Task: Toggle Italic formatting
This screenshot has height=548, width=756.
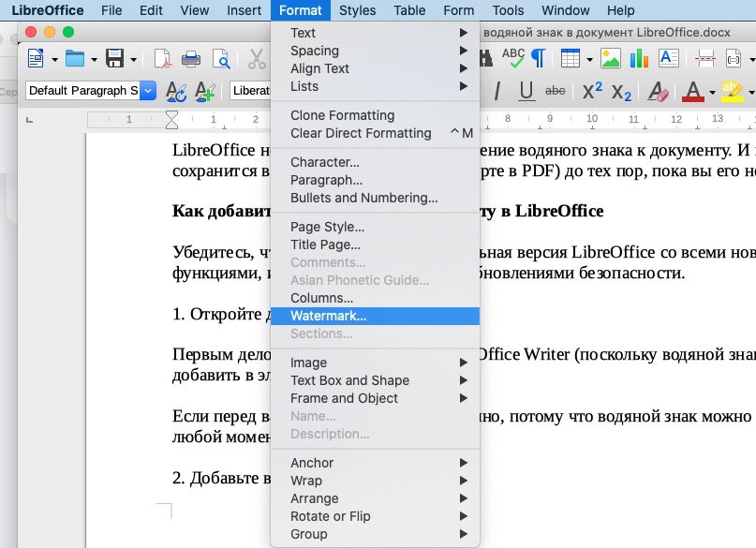Action: click(x=497, y=91)
